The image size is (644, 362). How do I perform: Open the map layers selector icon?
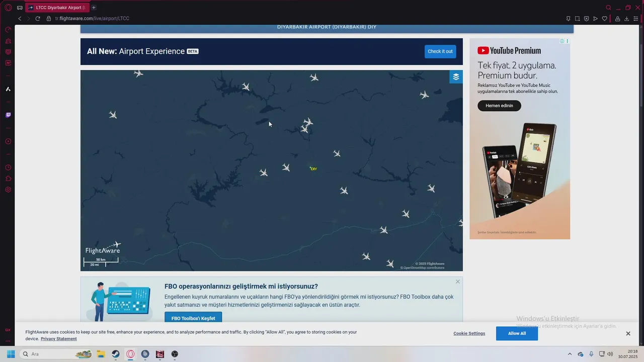pos(456,77)
